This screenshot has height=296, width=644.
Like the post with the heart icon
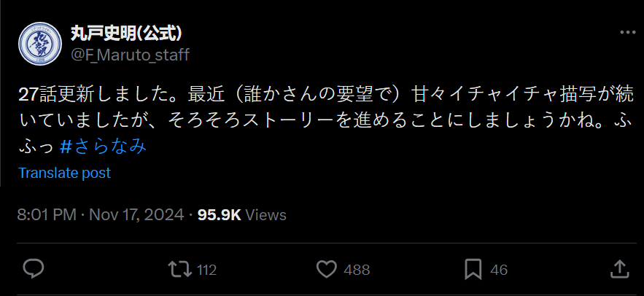pyautogui.click(x=327, y=269)
